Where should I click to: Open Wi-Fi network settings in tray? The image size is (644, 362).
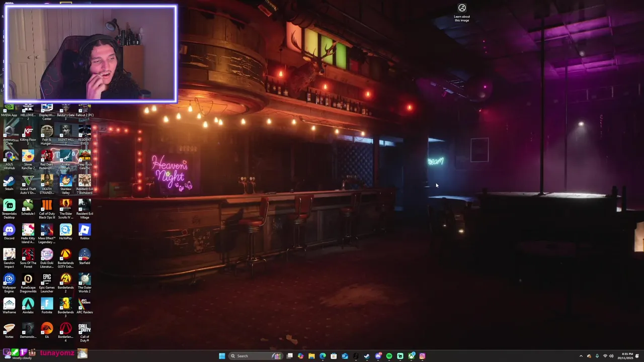605,356
